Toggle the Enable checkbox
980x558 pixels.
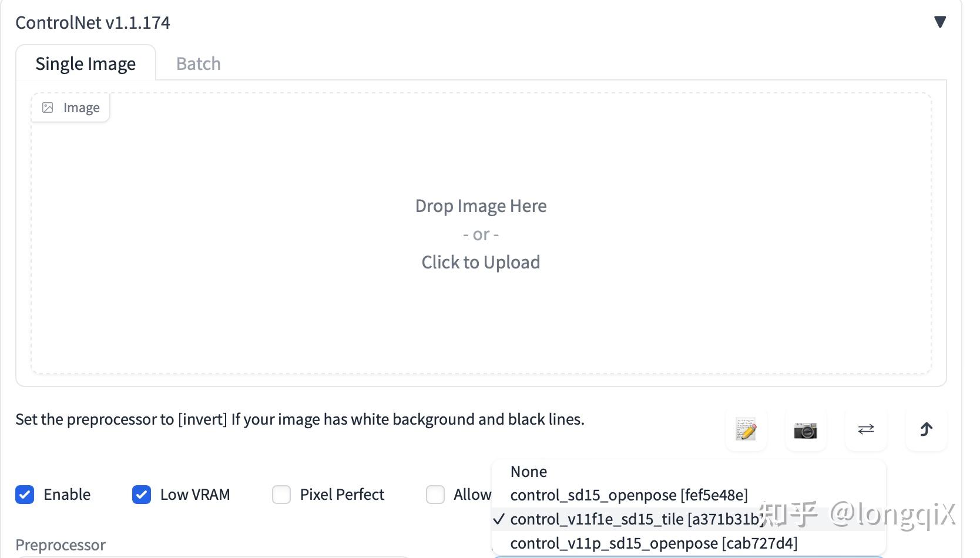[25, 495]
